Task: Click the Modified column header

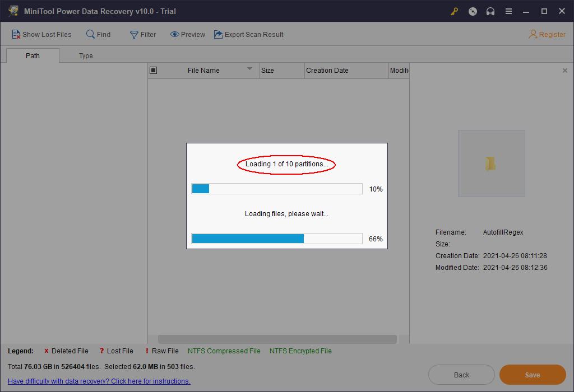Action: point(399,70)
